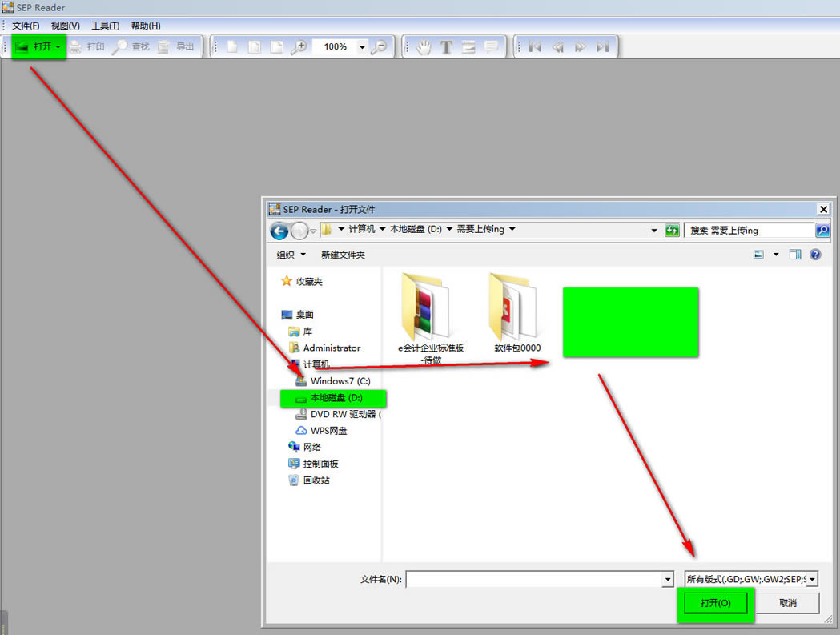Image resolution: width=840 pixels, height=635 pixels.
Task: Open recent locations dropdown beside Forward arrow
Action: click(313, 231)
